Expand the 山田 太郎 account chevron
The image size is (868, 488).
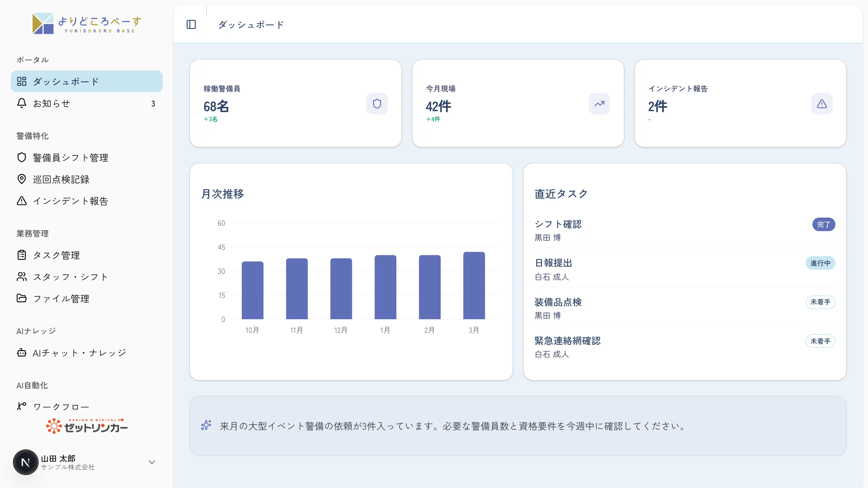[152, 462]
